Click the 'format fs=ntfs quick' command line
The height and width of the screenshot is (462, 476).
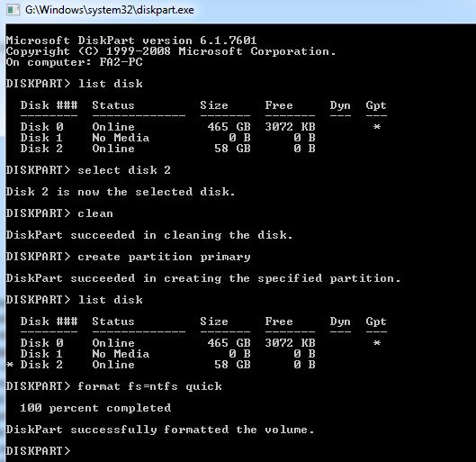click(x=114, y=386)
